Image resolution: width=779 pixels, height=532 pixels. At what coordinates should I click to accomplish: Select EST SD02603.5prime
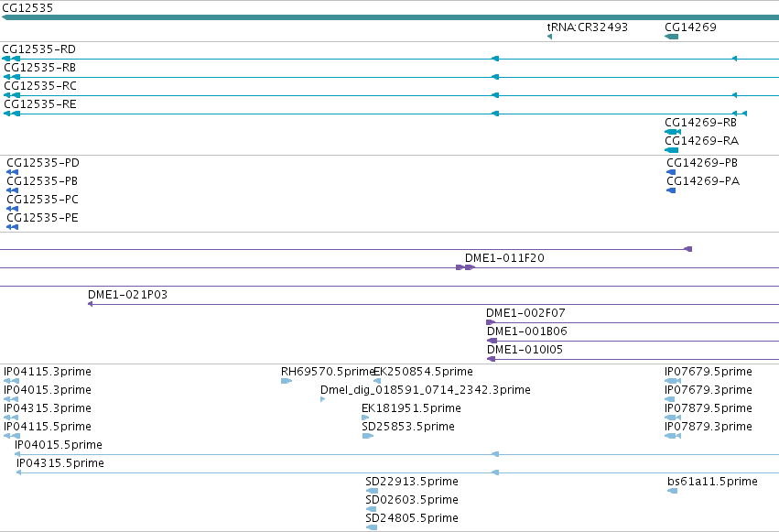coord(412,500)
